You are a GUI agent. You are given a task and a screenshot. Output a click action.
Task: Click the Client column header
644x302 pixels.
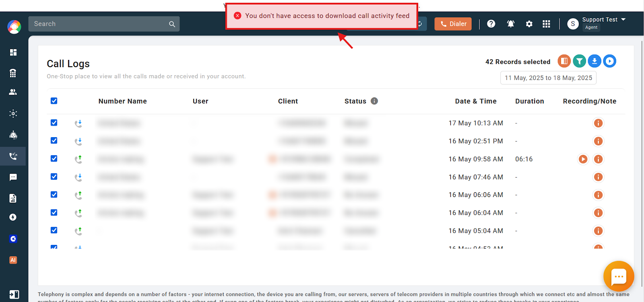[288, 101]
